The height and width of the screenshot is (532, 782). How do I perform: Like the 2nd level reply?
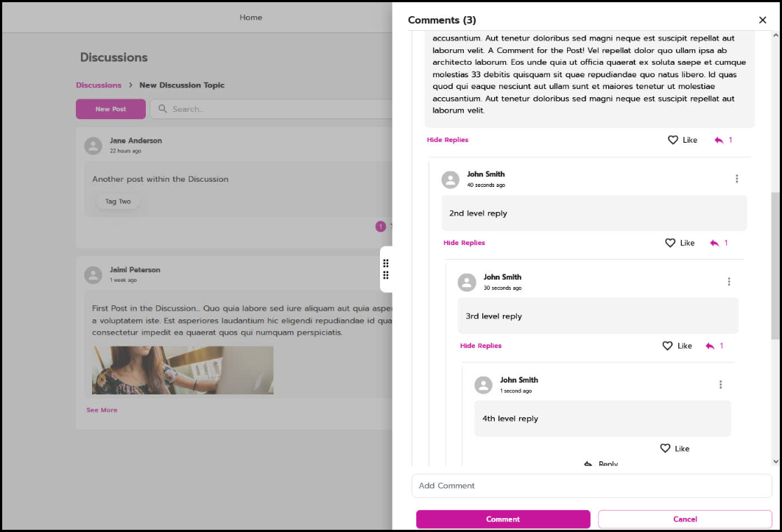pyautogui.click(x=679, y=243)
